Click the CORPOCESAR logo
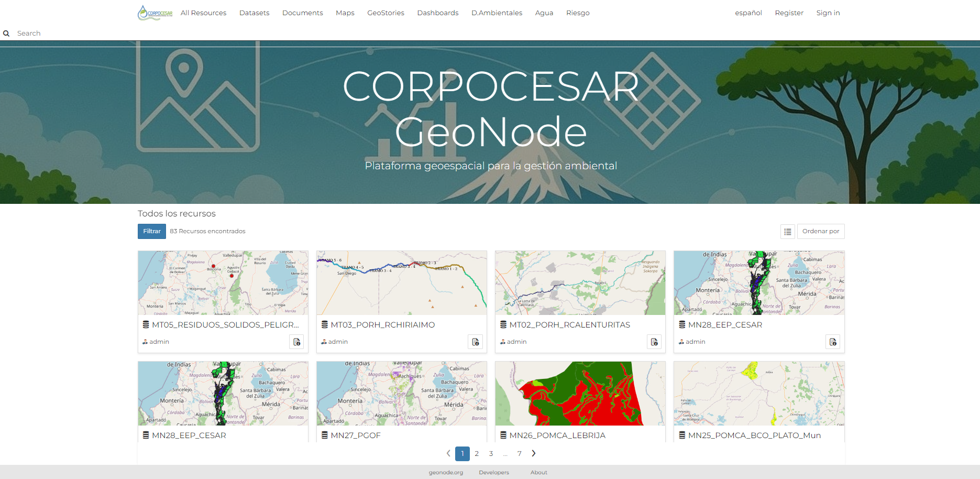Image resolution: width=980 pixels, height=479 pixels. pos(155,13)
